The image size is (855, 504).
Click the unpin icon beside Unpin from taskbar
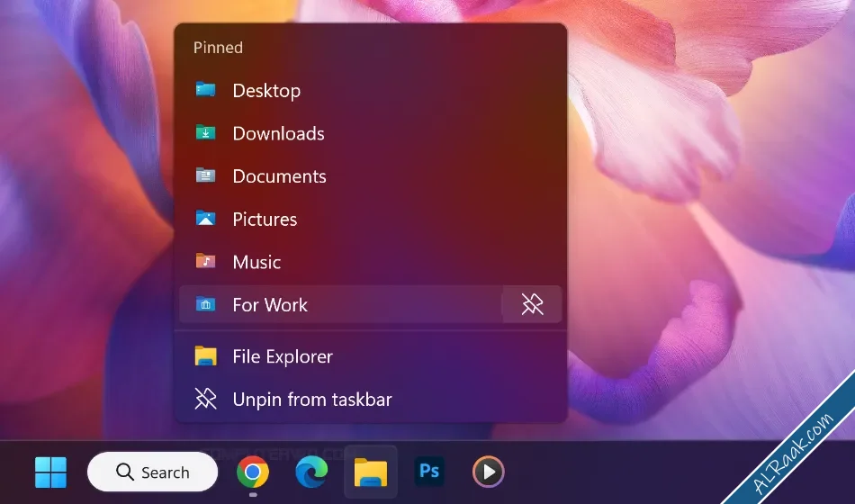205,400
